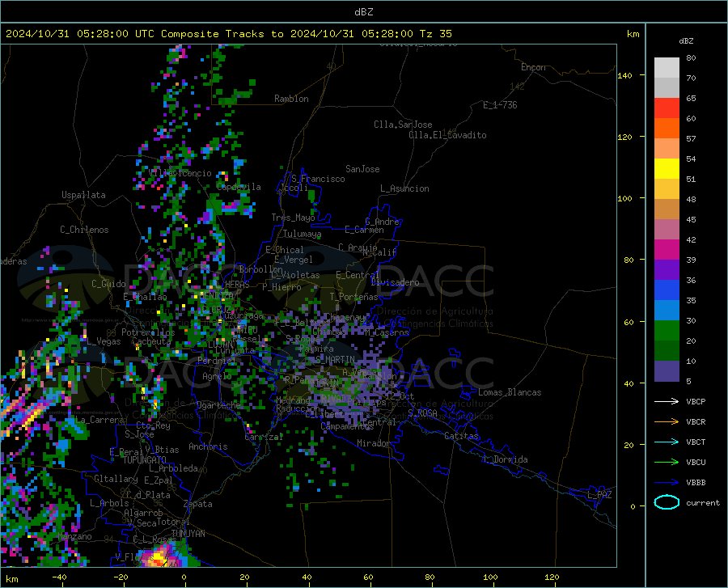The height and width of the screenshot is (588, 728).
Task: Click the Divisadero map label
Action: [395, 282]
